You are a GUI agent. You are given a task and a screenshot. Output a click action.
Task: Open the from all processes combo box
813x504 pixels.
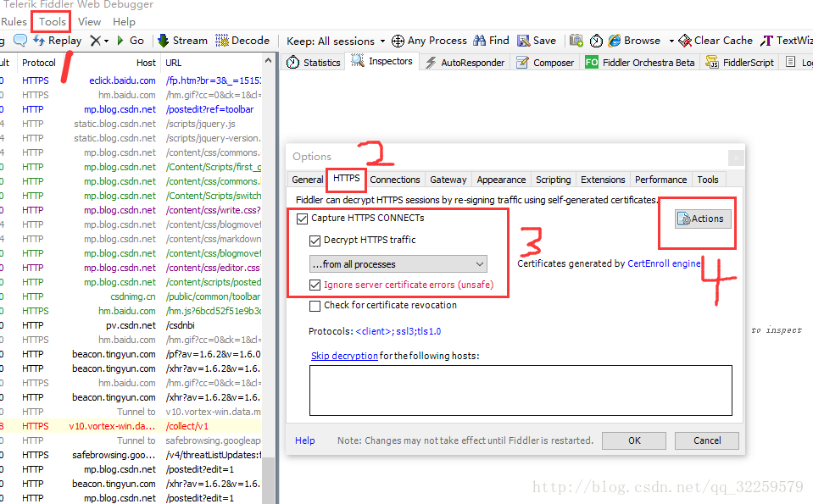click(398, 264)
